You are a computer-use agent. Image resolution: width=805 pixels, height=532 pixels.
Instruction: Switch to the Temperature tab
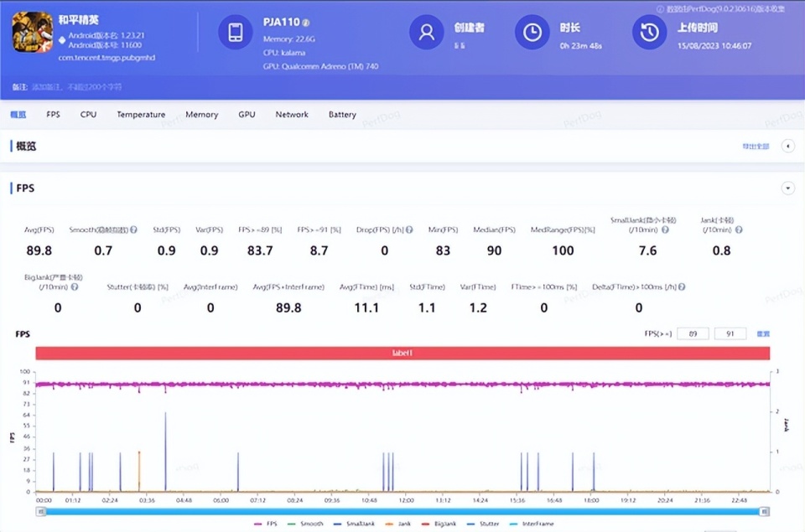141,115
